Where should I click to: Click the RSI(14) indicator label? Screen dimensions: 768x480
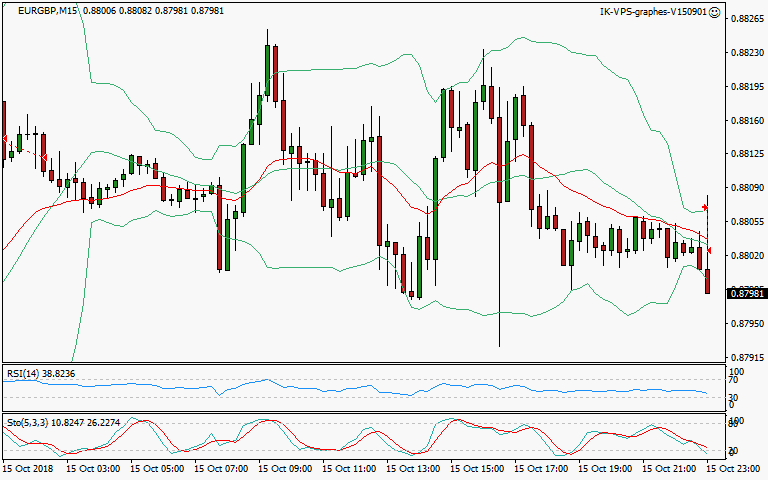(24, 374)
